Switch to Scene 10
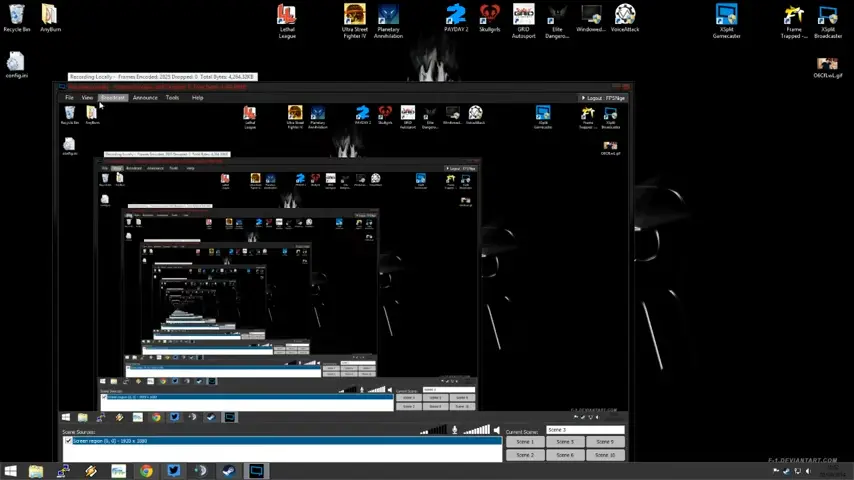Image resolution: width=854 pixels, height=480 pixels. [605, 455]
